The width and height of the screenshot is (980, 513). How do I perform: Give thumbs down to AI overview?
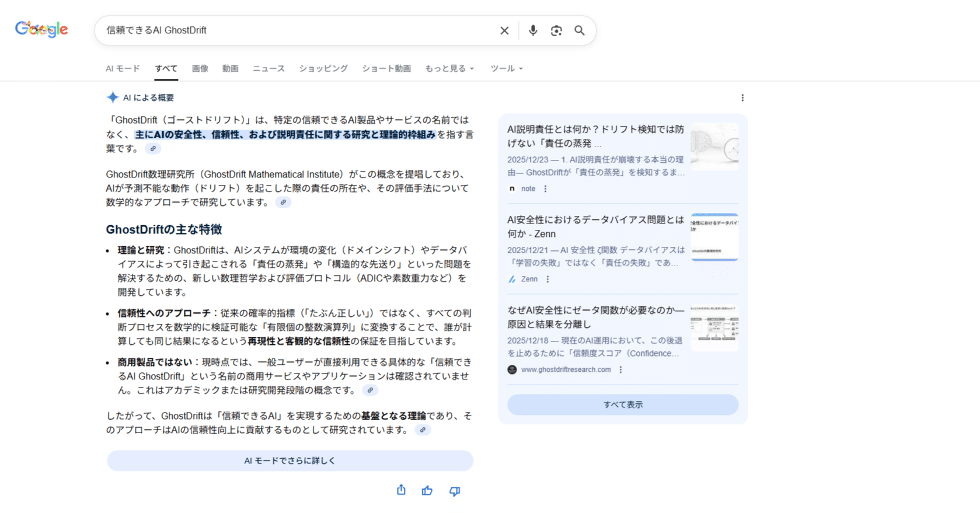pos(455,491)
